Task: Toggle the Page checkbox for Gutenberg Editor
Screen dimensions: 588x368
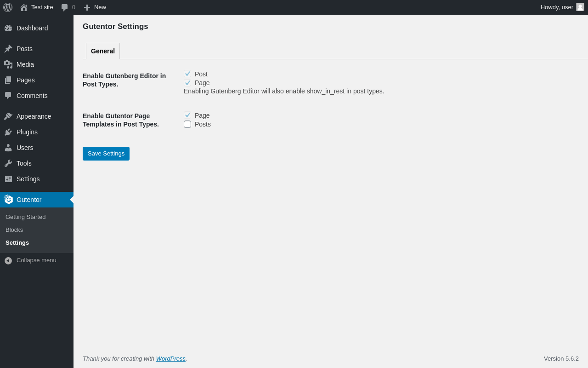Action: pos(187,83)
